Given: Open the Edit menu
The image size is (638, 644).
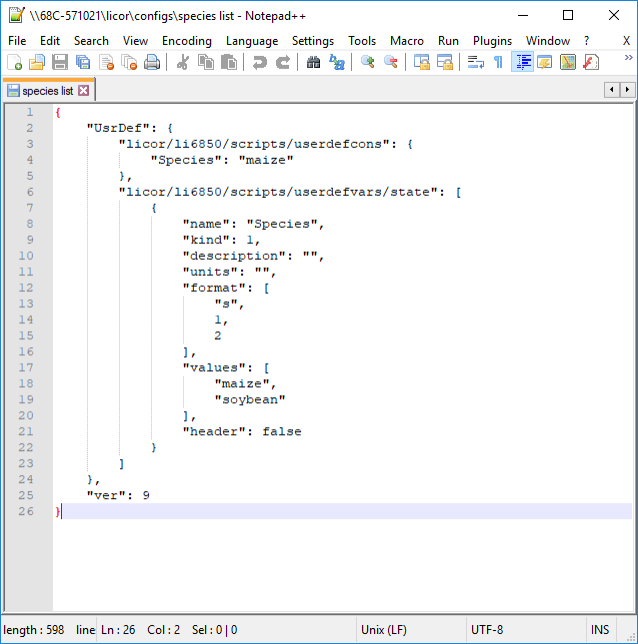Looking at the screenshot, I should click(50, 41).
